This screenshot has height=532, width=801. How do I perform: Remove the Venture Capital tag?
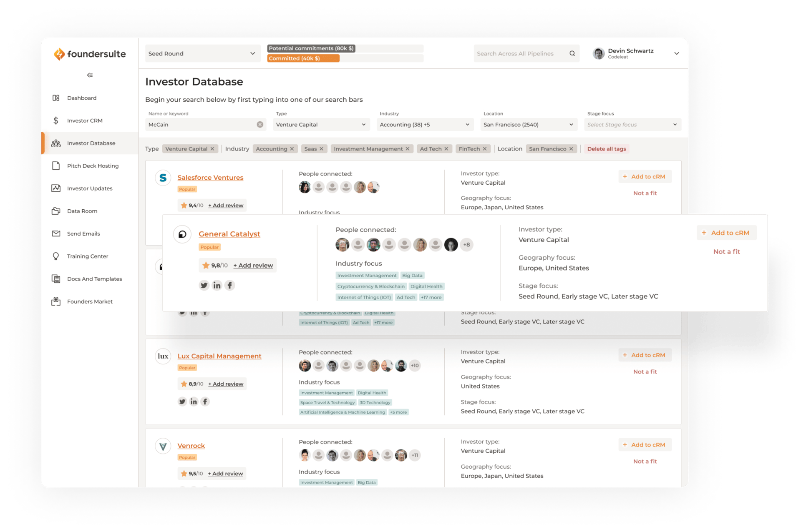[x=212, y=149]
